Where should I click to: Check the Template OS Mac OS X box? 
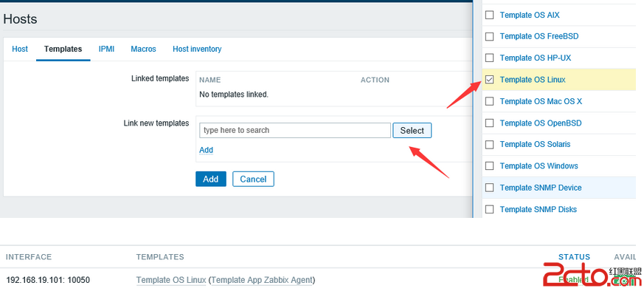click(x=489, y=101)
